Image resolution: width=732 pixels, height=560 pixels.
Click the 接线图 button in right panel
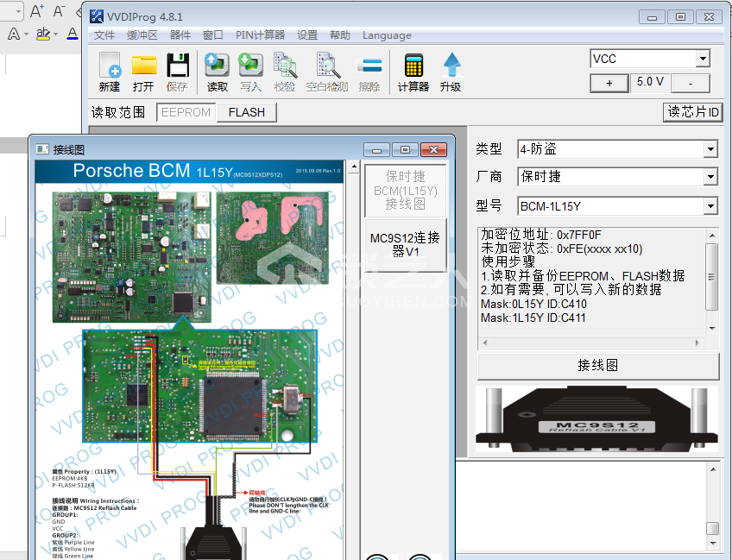(598, 366)
